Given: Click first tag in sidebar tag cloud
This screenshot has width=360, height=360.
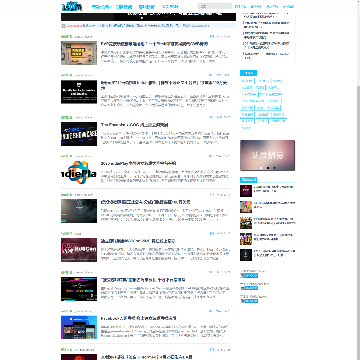Looking at the screenshot, I should (x=247, y=81).
